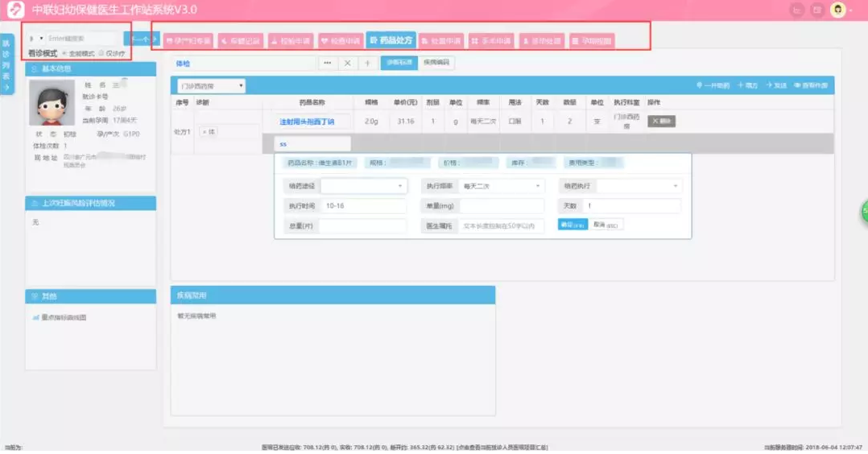Click the 2.0g specification cell

click(371, 122)
